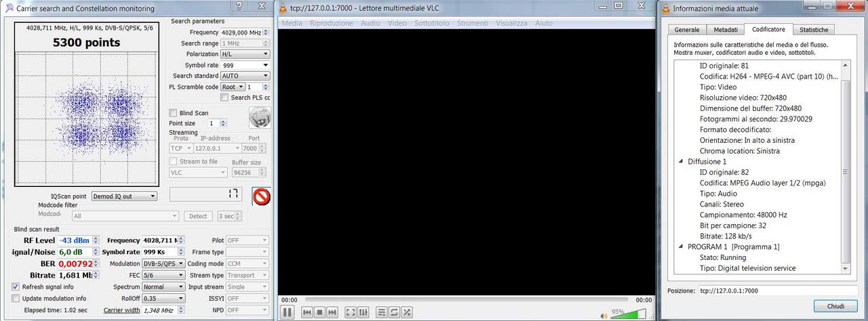Show the VLC playlist
868x321 pixels.
pos(382,312)
